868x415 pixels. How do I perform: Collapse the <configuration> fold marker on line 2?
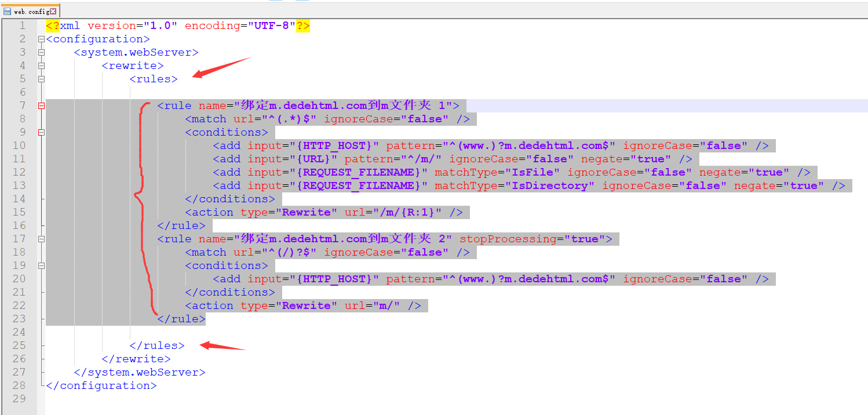(x=41, y=39)
